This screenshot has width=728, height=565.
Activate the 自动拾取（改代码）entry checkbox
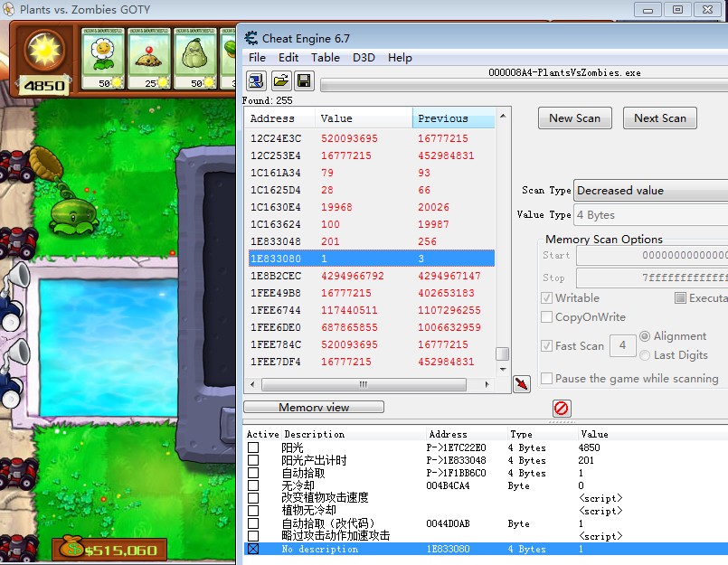[253, 523]
